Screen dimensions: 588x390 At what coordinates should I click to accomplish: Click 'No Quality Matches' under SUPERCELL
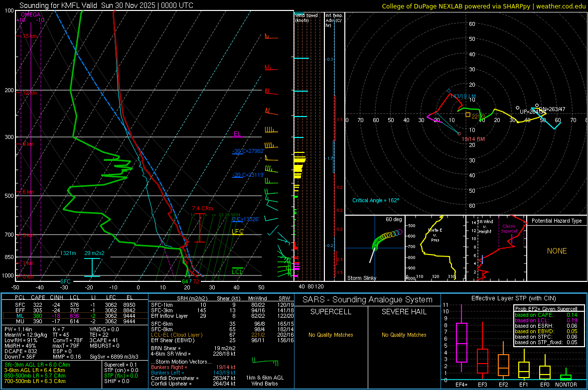click(331, 335)
